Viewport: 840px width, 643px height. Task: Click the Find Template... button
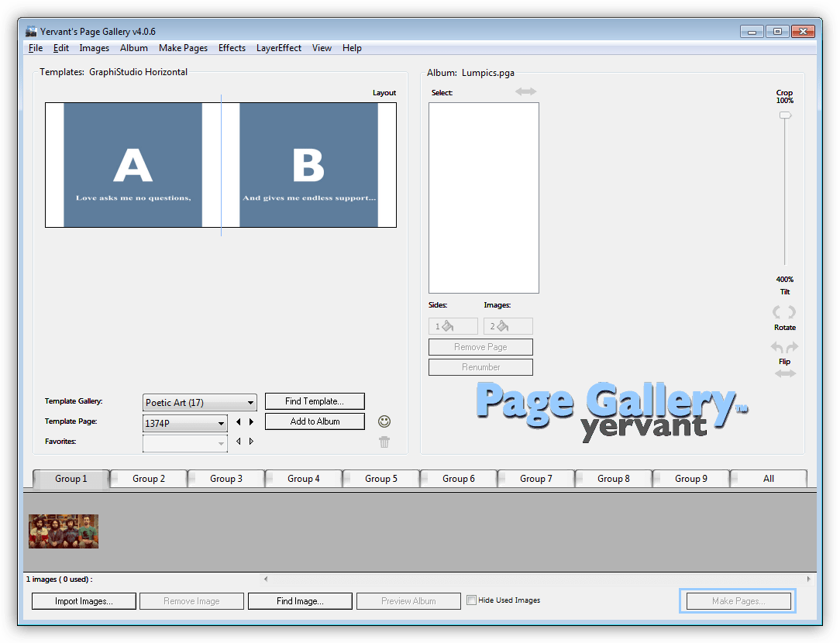point(315,401)
